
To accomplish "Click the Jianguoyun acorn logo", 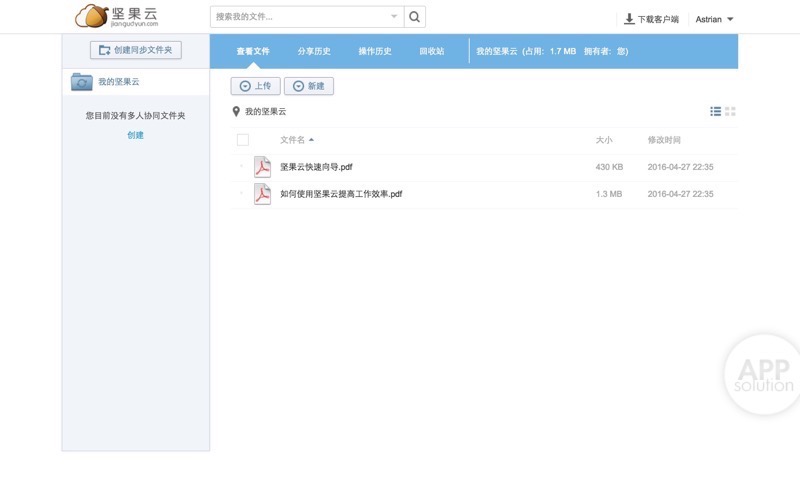I will tap(117, 16).
